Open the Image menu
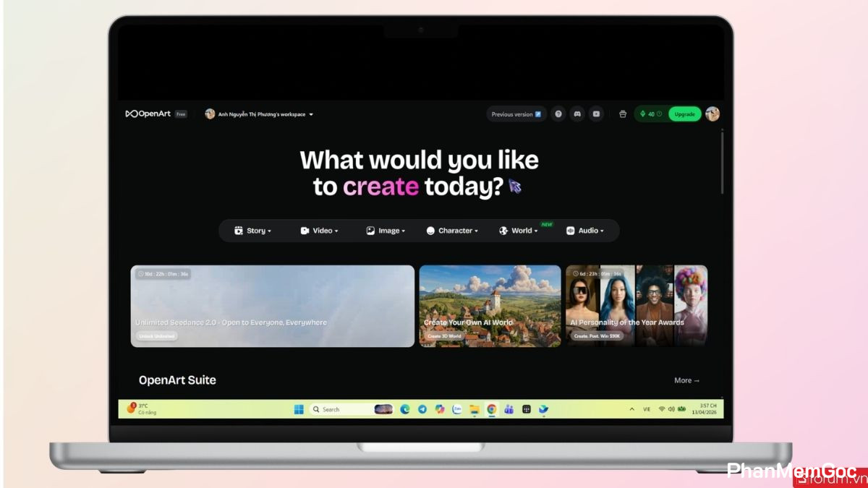Screen dimensions: 868x488 click(x=386, y=231)
